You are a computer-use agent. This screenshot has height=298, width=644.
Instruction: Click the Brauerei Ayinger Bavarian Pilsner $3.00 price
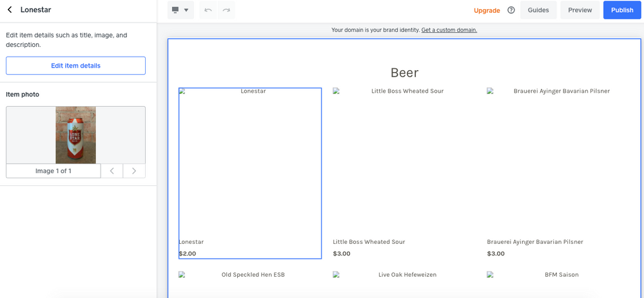point(495,254)
